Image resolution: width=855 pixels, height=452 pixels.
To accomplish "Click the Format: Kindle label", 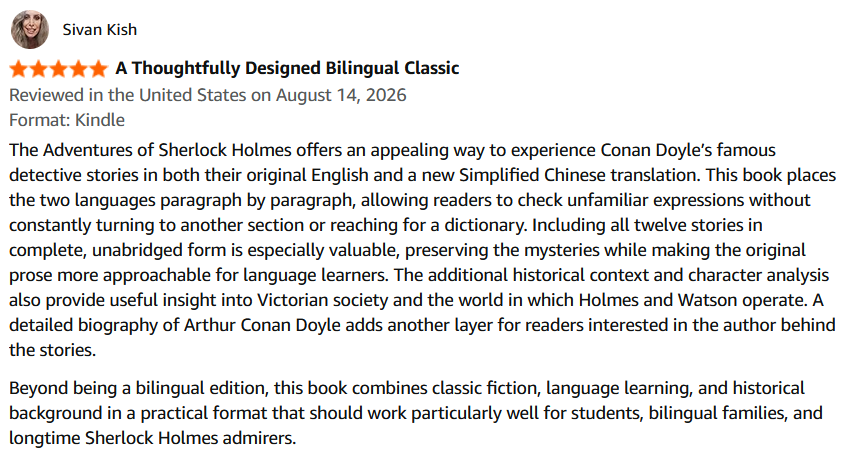I will pos(67,120).
